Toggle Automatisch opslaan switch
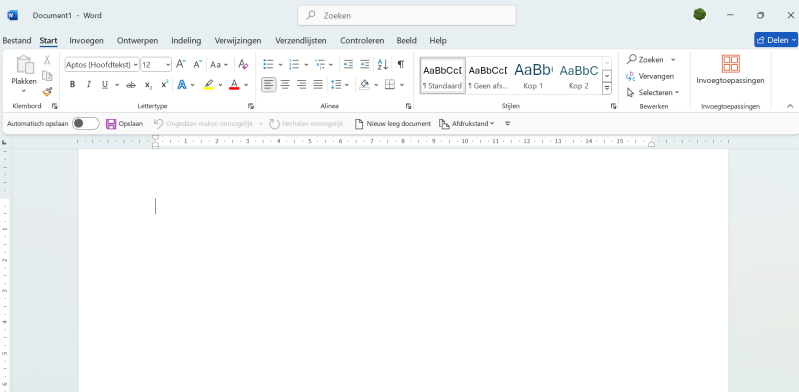799x392 pixels. click(86, 123)
